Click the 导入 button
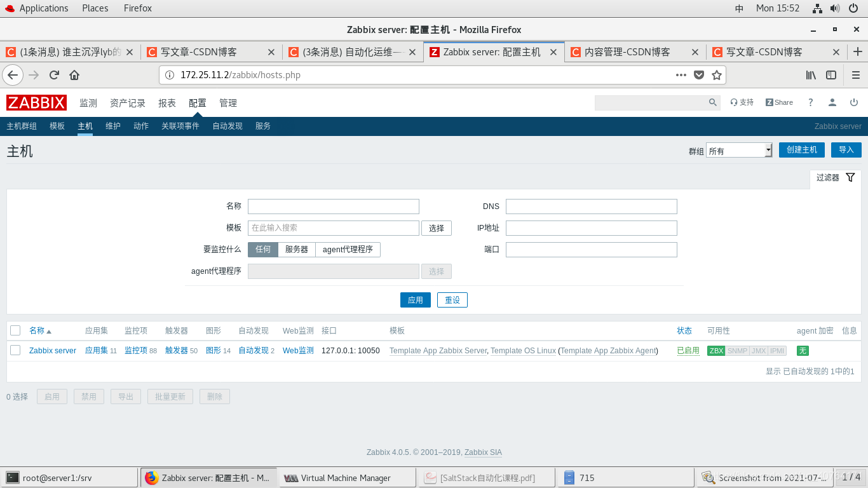 click(x=846, y=150)
